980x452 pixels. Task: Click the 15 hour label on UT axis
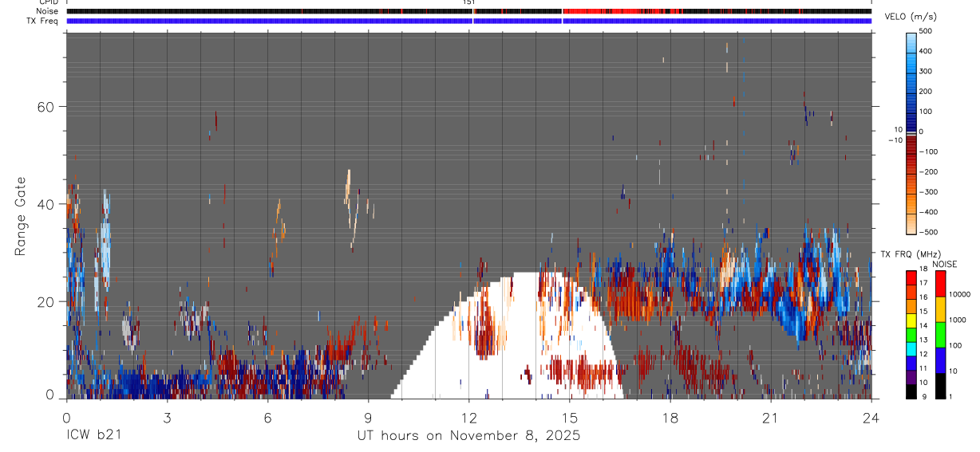click(x=569, y=418)
